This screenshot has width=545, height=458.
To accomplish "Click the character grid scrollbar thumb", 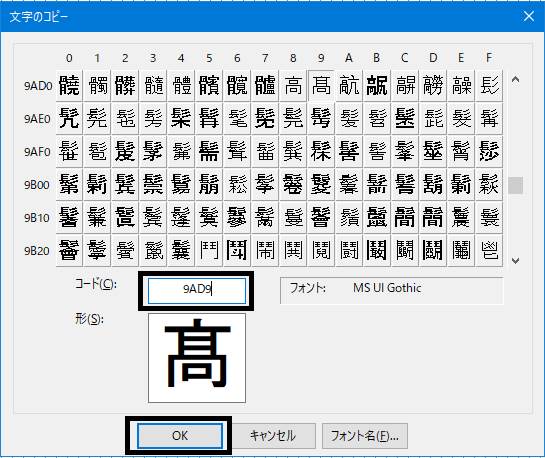I will (x=515, y=185).
